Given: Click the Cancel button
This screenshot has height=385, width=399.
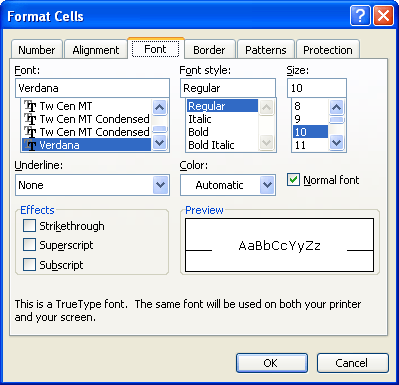Looking at the screenshot, I should point(353,363).
